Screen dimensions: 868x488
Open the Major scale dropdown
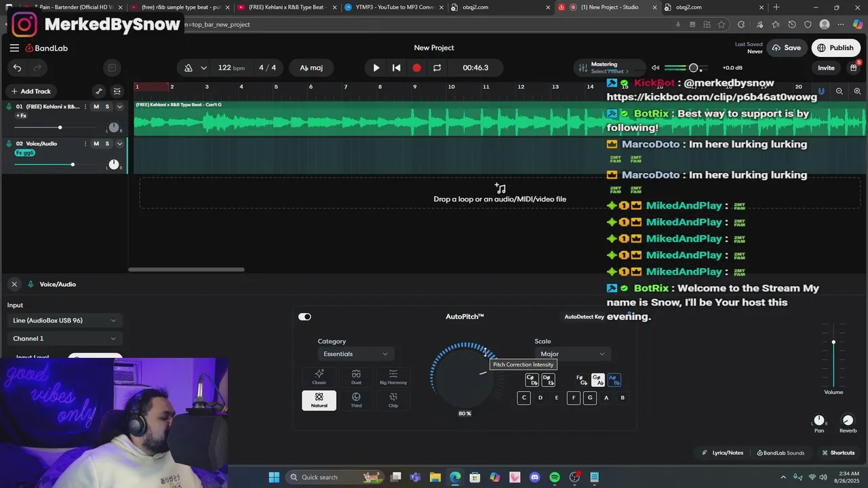572,354
